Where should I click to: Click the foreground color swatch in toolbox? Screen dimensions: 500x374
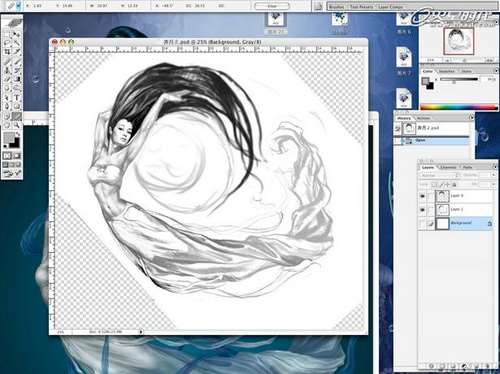click(x=9, y=137)
